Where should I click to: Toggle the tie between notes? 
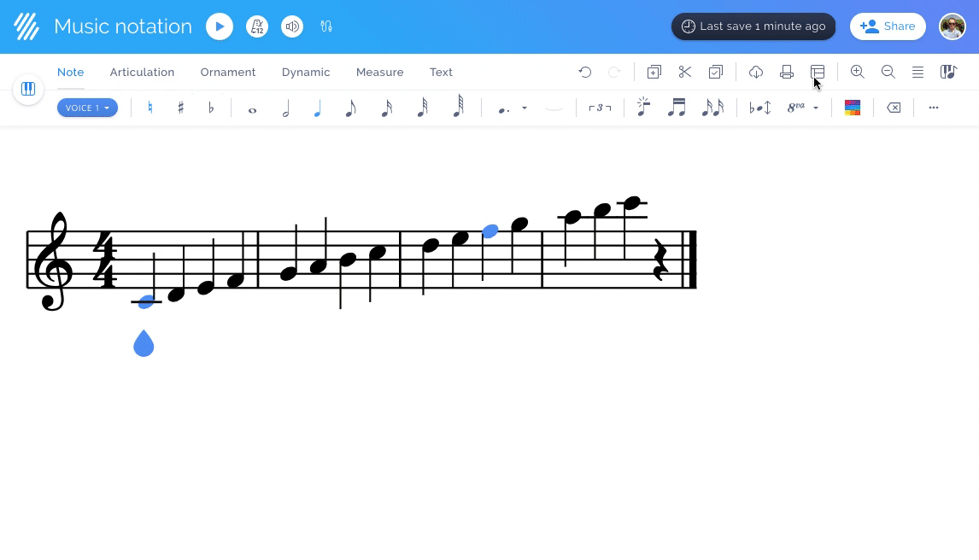pyautogui.click(x=554, y=108)
